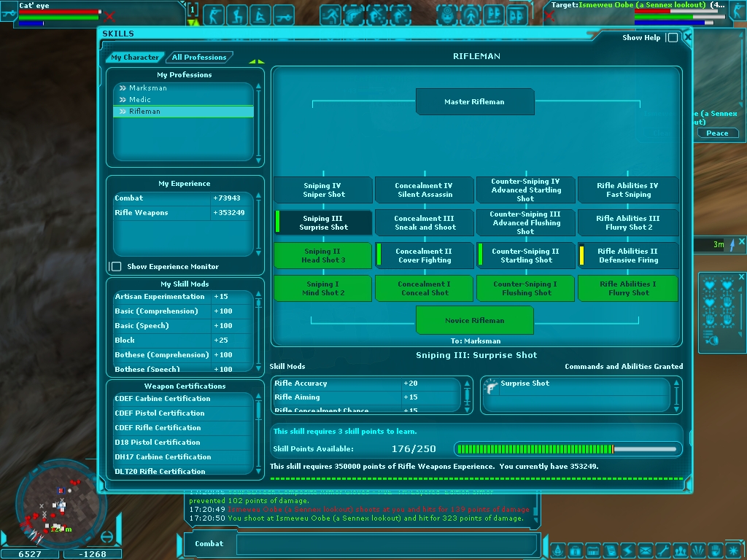Activate the running figure toolbar icon
Viewport: 747px width, 560px height.
330,15
